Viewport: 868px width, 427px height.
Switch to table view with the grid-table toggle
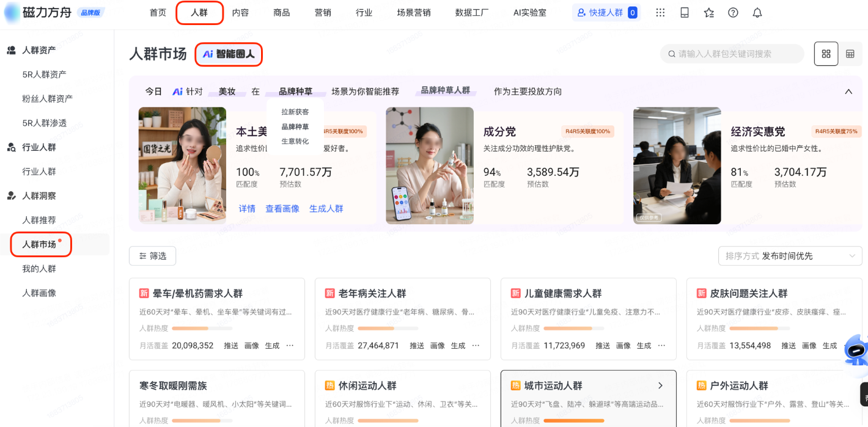850,53
